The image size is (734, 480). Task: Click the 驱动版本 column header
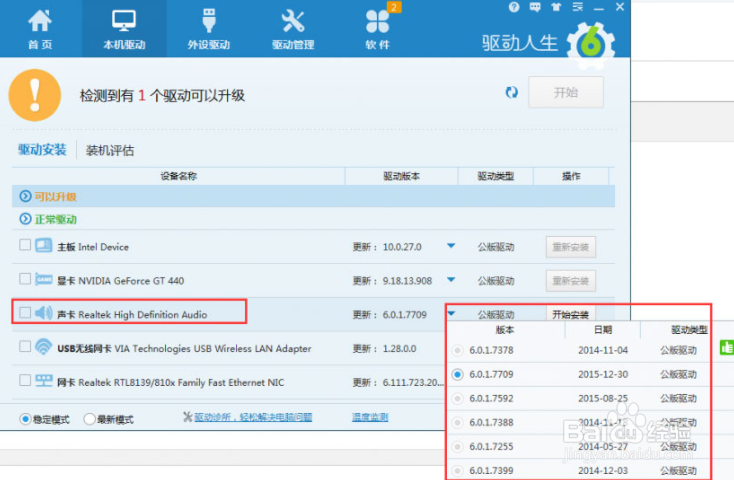pos(401,176)
